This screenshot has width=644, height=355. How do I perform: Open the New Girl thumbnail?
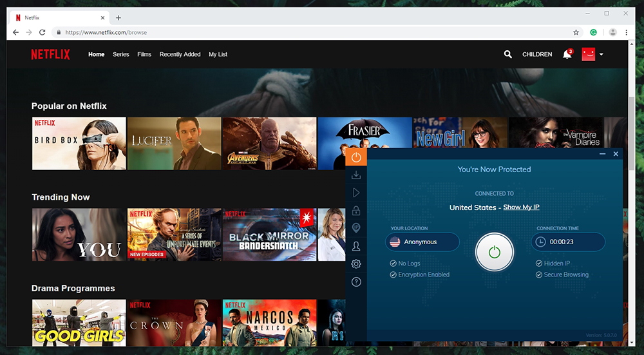click(460, 133)
